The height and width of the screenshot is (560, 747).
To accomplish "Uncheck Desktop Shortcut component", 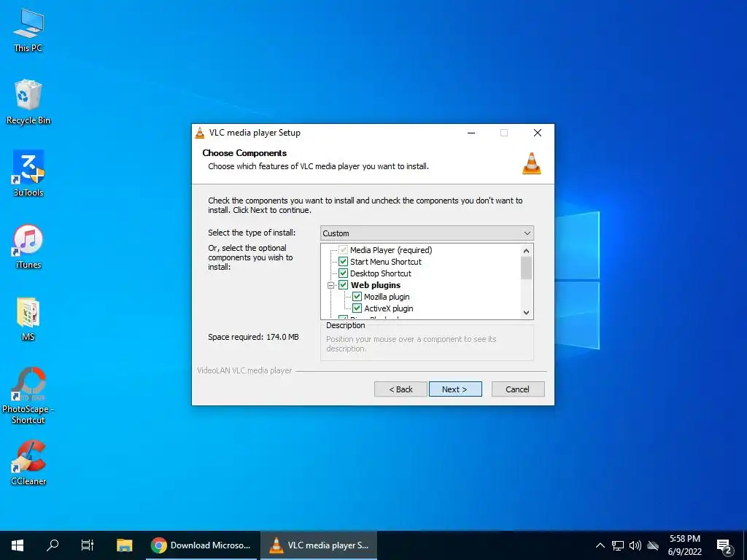I will click(343, 273).
